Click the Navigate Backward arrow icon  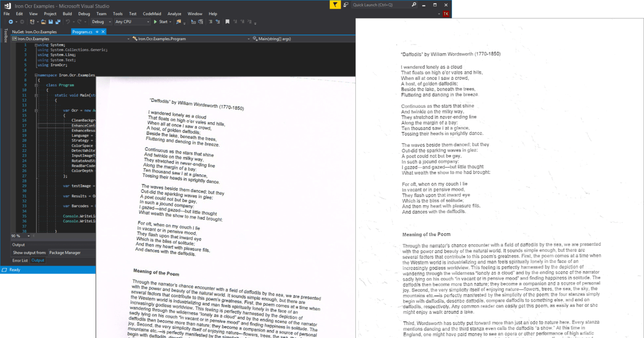click(x=11, y=22)
